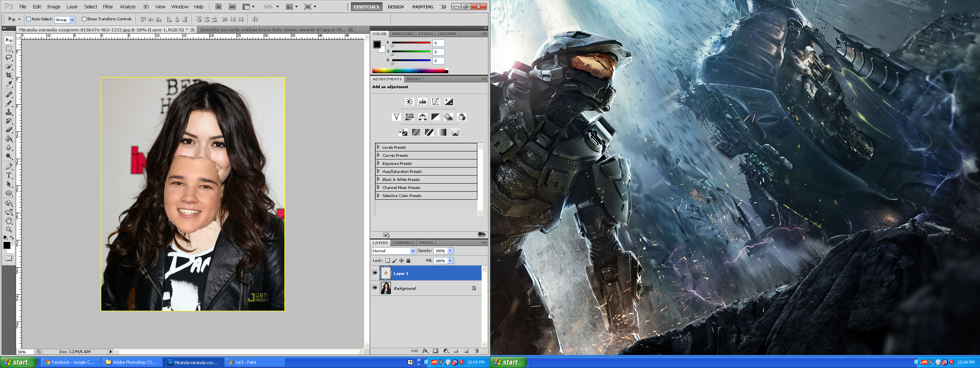This screenshot has height=368, width=980.
Task: Expand Levels Presets
Action: [x=378, y=147]
